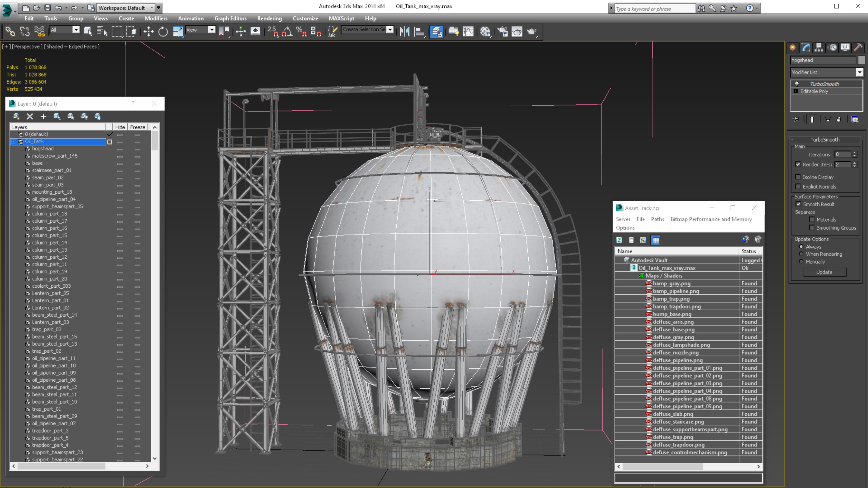Click the Hide column header
The height and width of the screenshot is (488, 868).
click(120, 127)
